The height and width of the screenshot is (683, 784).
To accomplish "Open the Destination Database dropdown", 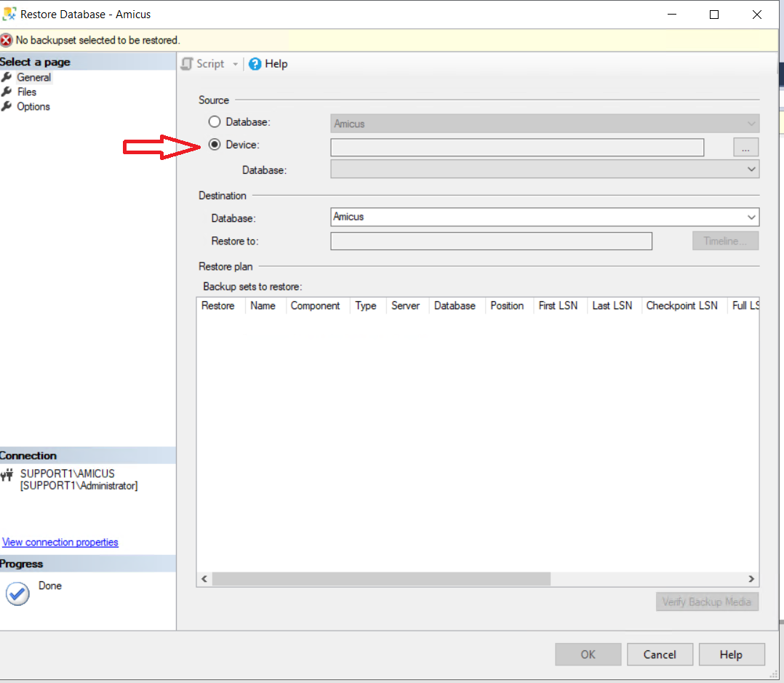I will (751, 217).
